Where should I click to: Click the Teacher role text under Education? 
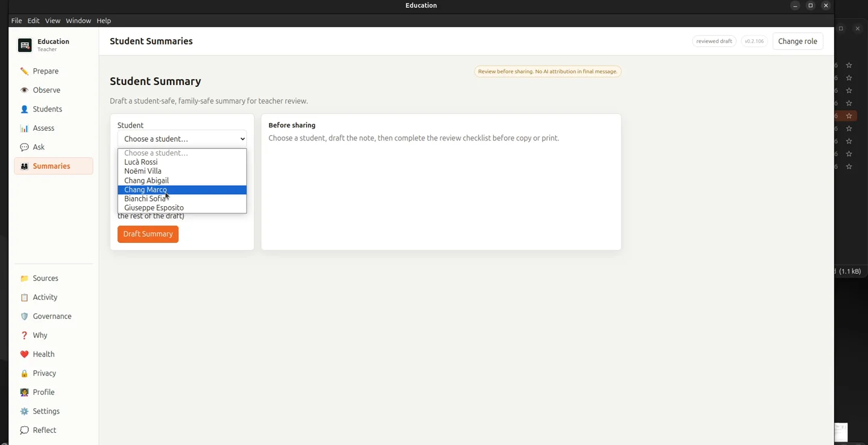click(47, 49)
